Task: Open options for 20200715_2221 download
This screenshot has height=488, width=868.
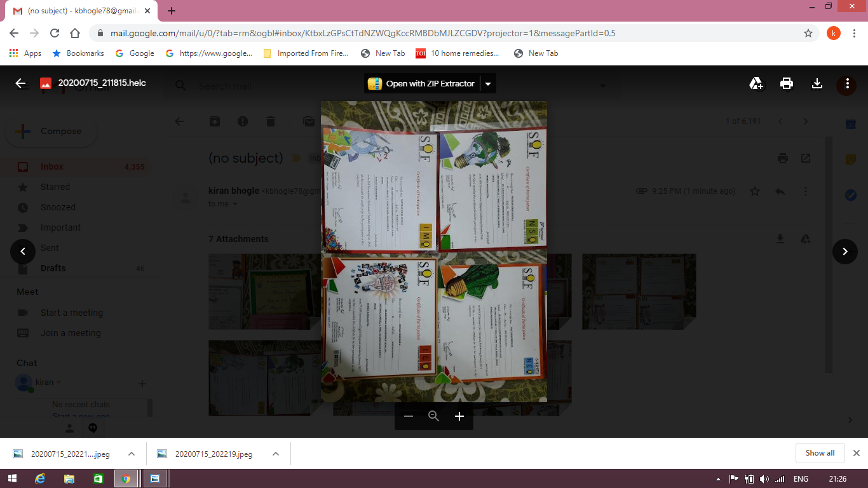Action: click(x=132, y=454)
